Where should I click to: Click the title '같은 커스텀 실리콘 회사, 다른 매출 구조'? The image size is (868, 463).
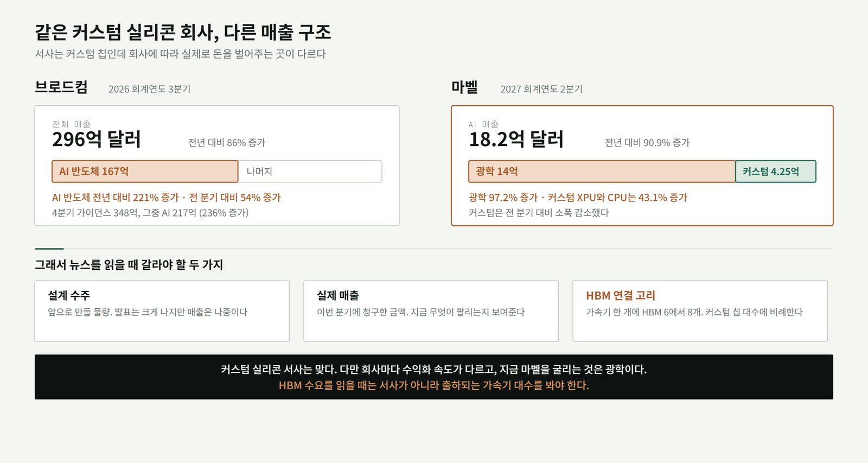tap(183, 32)
